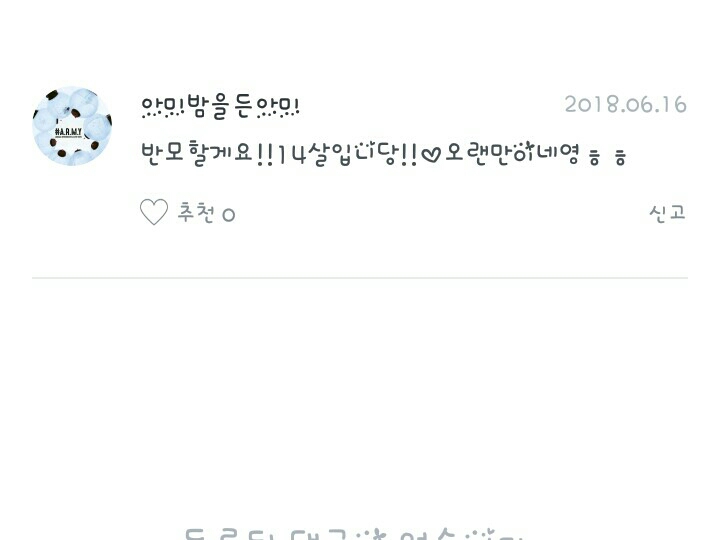Select the 추천 label next to heart
720x540 pixels.
(196, 213)
